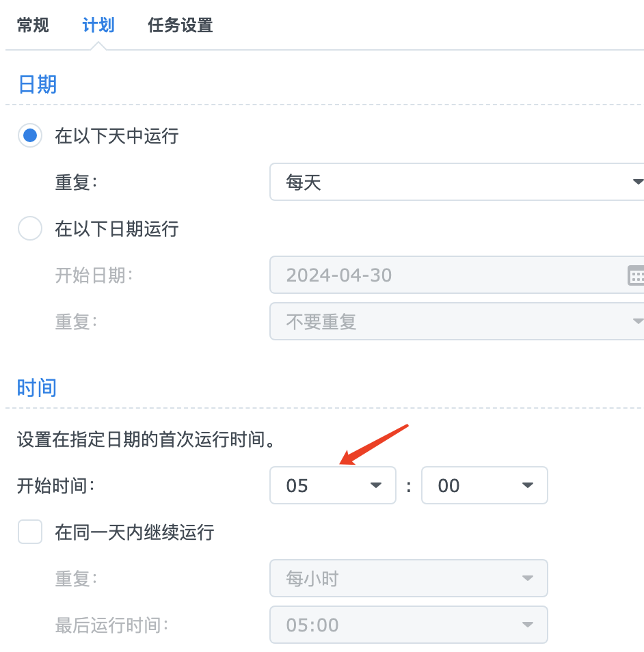
Task: Click the minutes dropdown chevron
Action: click(527, 485)
